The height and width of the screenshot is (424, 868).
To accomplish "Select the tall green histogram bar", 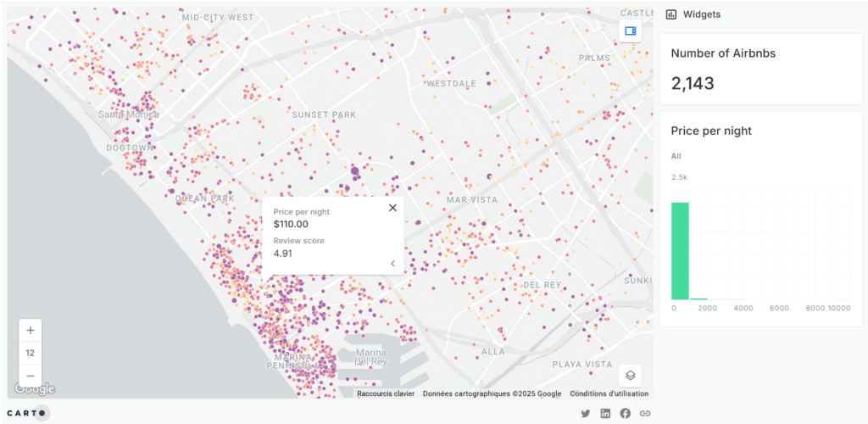I will pyautogui.click(x=681, y=251).
